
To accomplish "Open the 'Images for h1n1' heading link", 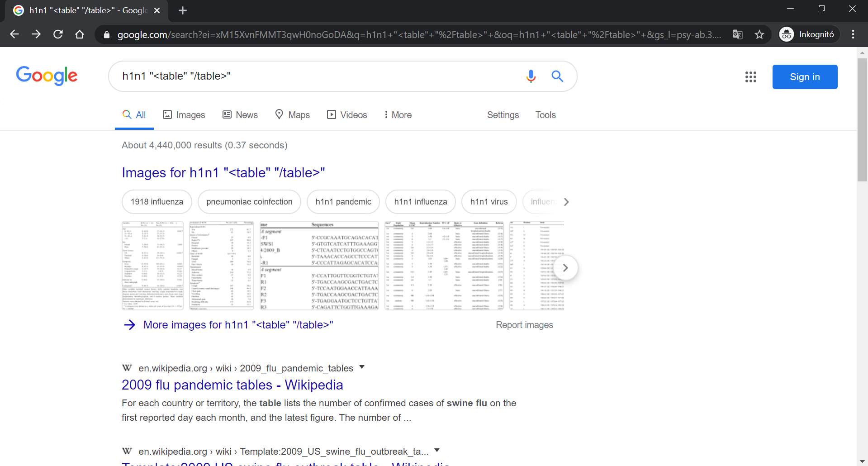I will click(x=223, y=172).
